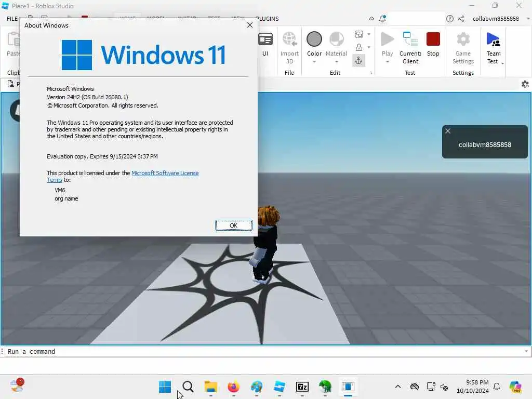The height and width of the screenshot is (399, 532).
Task: Start a Team Test
Action: pos(494,47)
